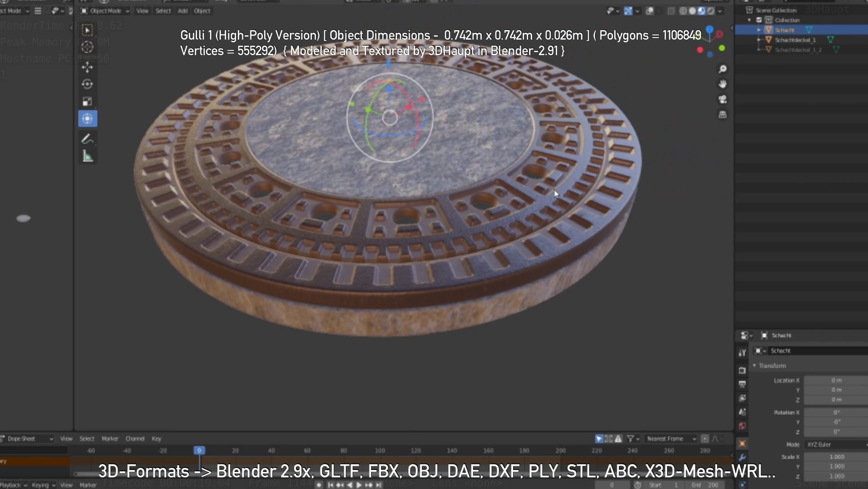Open the Nearest Frame snapping dropdown
The height and width of the screenshot is (489, 868).
pyautogui.click(x=671, y=439)
